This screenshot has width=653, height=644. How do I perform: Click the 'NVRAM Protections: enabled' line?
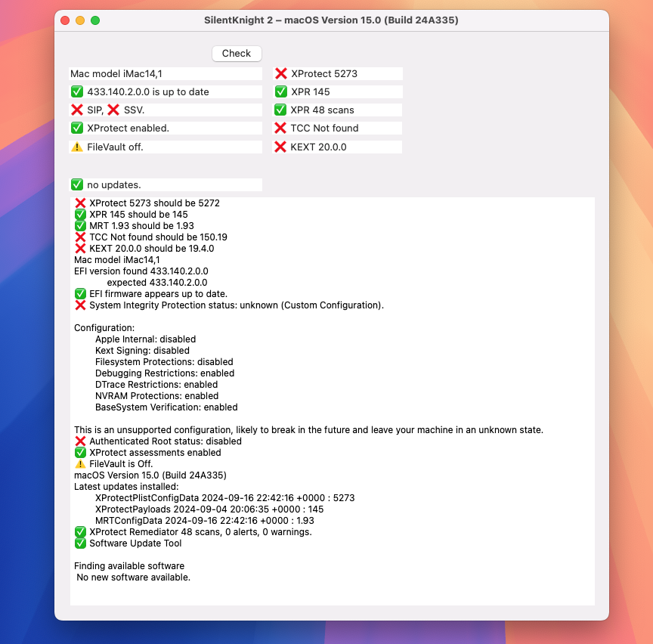click(157, 396)
